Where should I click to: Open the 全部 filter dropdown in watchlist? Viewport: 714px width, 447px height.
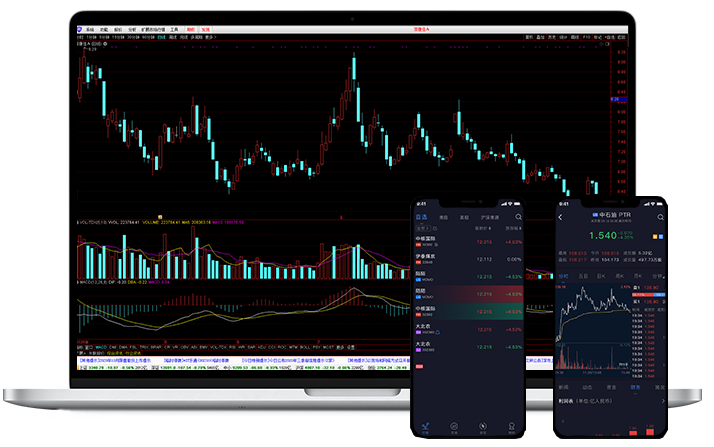(421, 229)
